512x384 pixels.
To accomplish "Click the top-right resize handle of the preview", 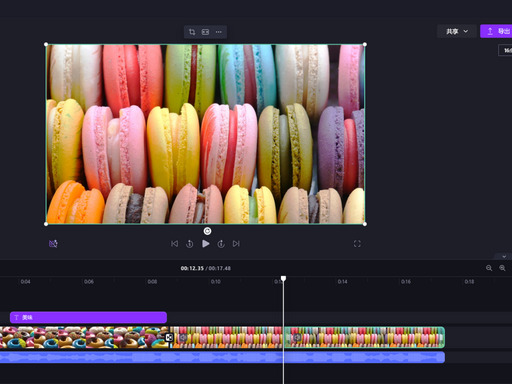I will [x=365, y=44].
